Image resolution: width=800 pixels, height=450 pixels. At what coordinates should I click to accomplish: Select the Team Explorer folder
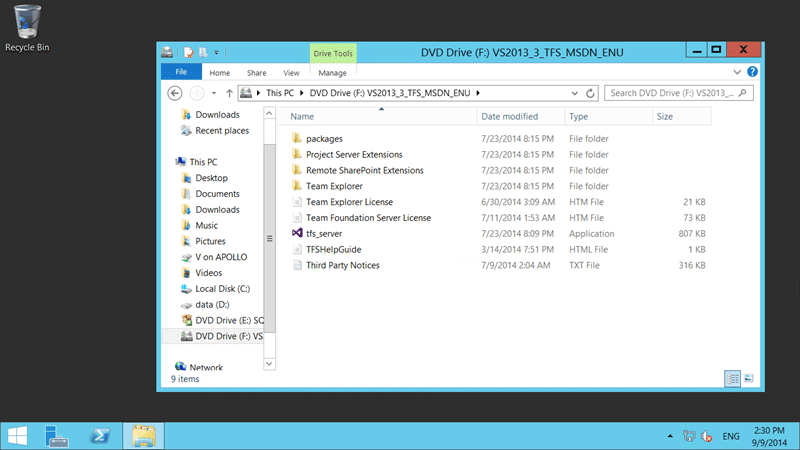pos(334,186)
